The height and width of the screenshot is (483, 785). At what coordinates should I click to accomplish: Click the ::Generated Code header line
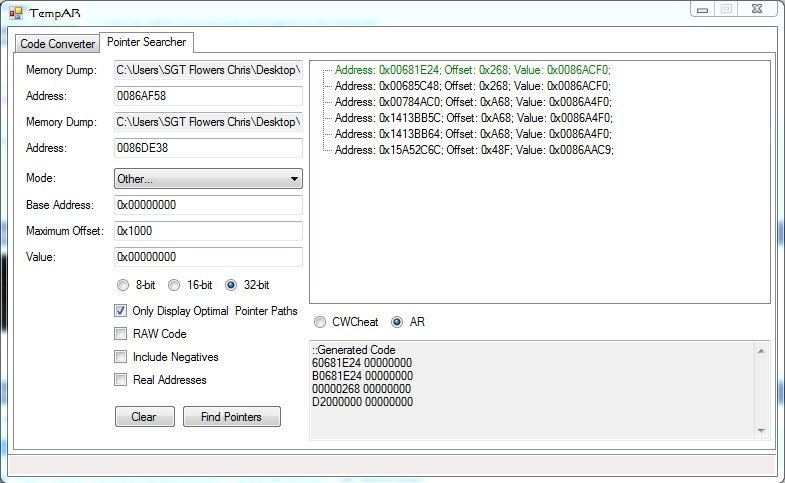[353, 350]
